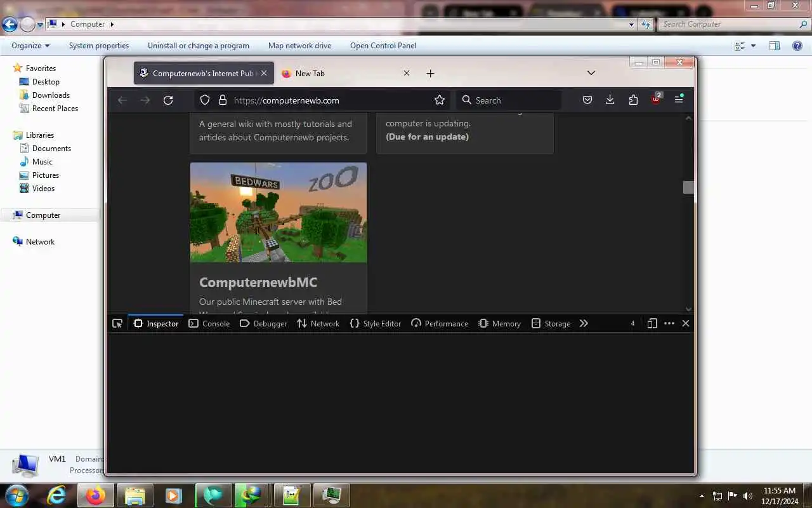Select Pictures library
The height and width of the screenshot is (508, 812).
(46, 175)
